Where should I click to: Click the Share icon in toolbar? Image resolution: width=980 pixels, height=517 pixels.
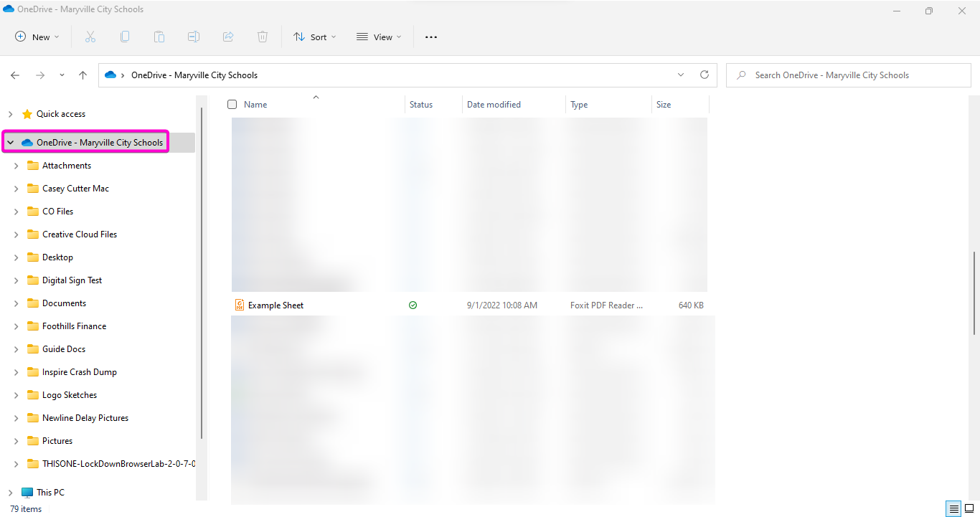tap(228, 37)
